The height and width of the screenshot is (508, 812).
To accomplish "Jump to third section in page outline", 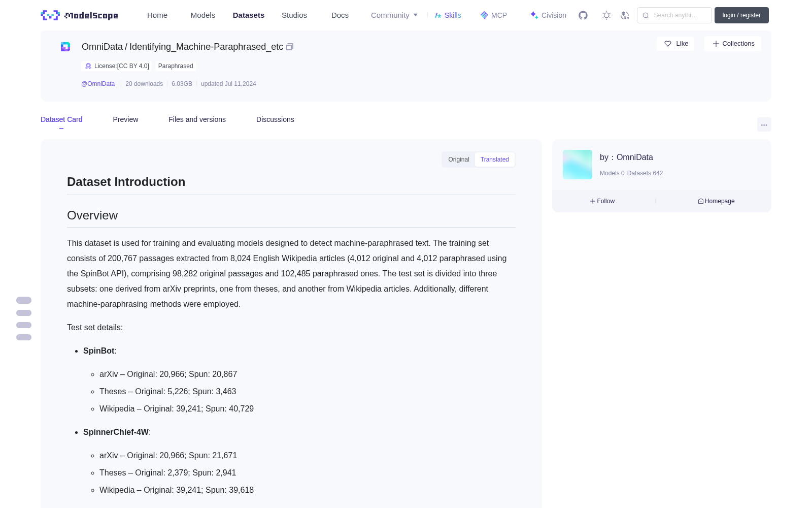I will point(24,325).
